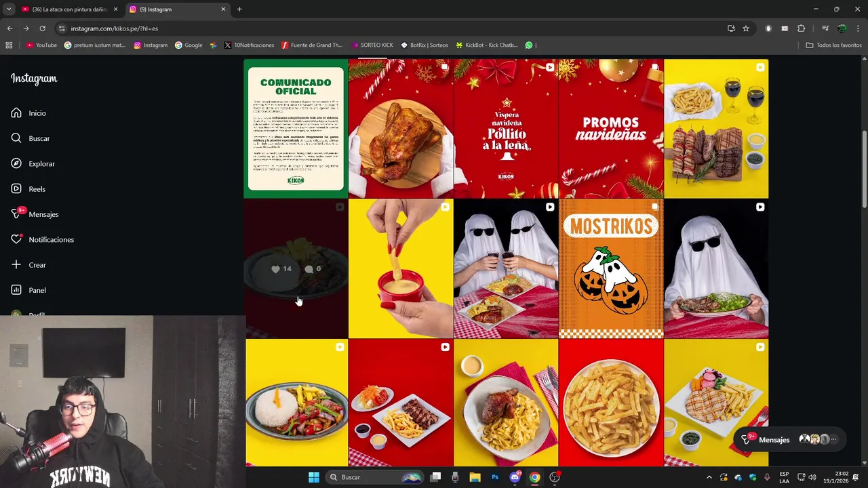Open OBS Studio from taskbar
The width and height of the screenshot is (868, 488).
[555, 477]
